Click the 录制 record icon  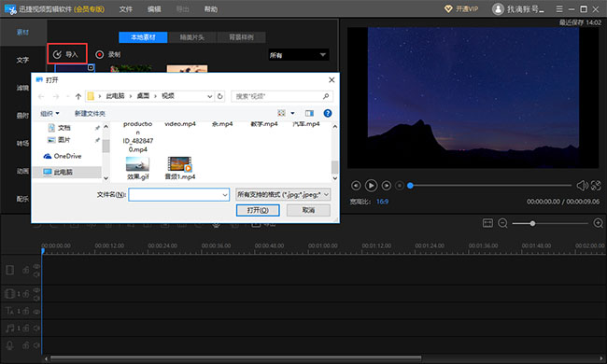click(100, 54)
